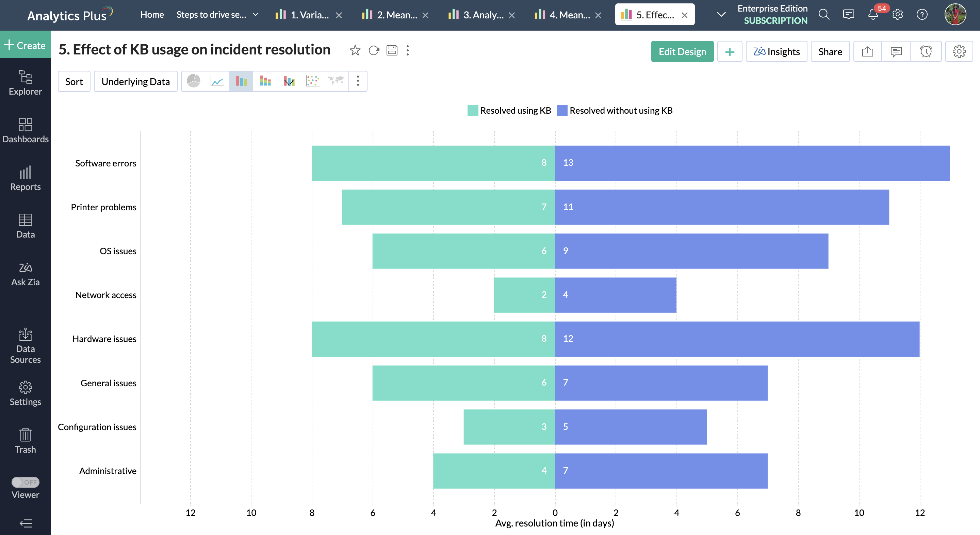
Task: Click the Software errors 13-day bar
Action: [752, 163]
